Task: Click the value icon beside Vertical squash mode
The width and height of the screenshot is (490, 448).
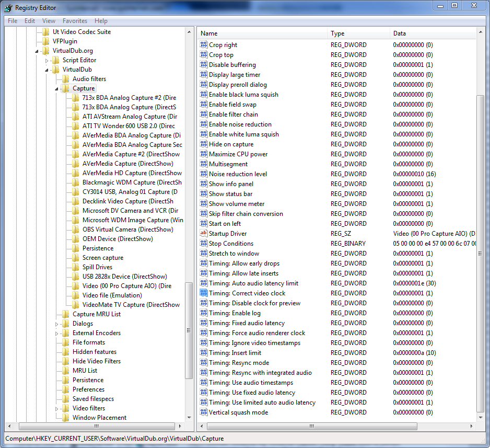Action: [203, 412]
